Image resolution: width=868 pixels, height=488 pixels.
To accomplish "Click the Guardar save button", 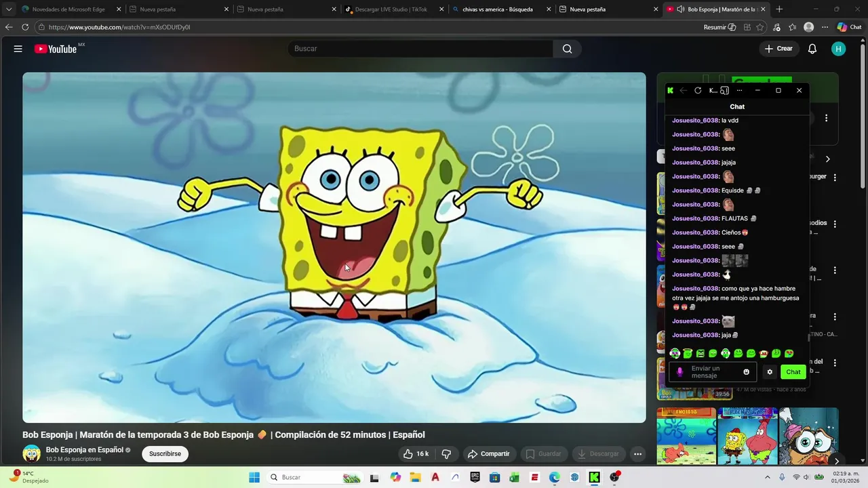I will pos(543,454).
